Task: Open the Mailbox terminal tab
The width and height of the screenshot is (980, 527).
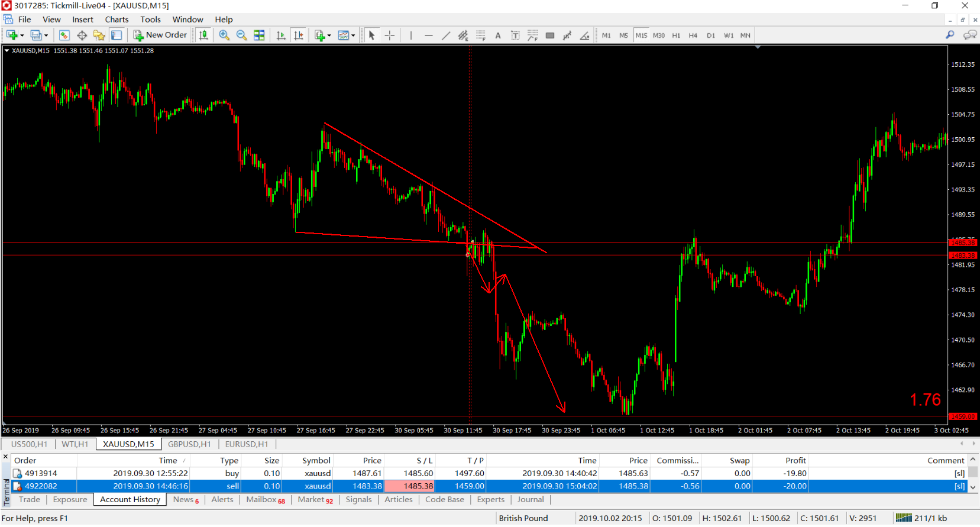Action: [266, 500]
